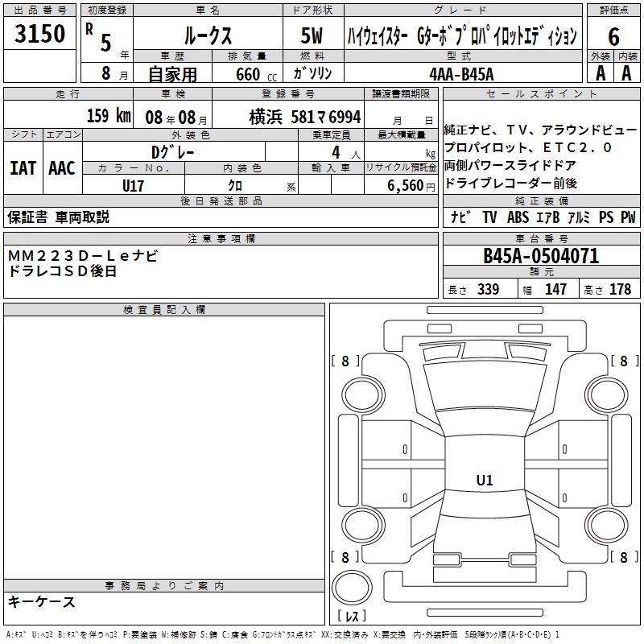The height and width of the screenshot is (644, 644).
Task: Click the shift type IAT
Action: pos(23,168)
